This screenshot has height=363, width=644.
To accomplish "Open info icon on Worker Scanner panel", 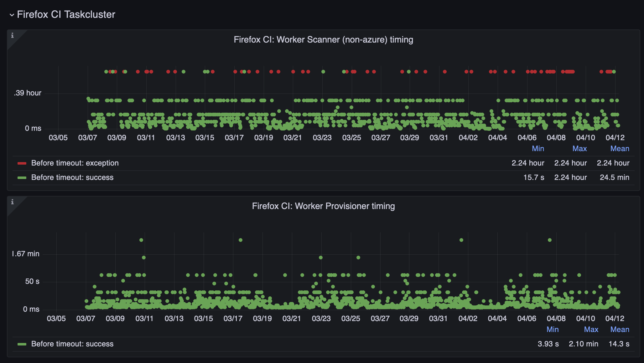I will point(12,35).
